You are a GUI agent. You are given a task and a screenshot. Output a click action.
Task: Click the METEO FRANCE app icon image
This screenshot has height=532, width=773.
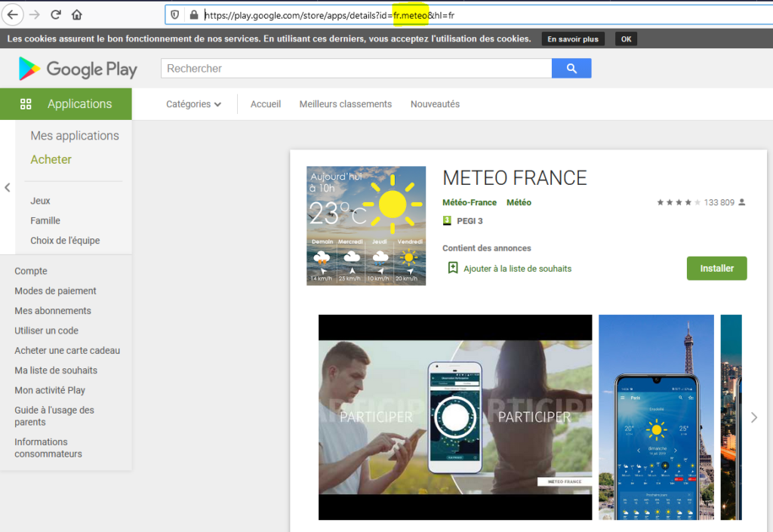tap(366, 226)
